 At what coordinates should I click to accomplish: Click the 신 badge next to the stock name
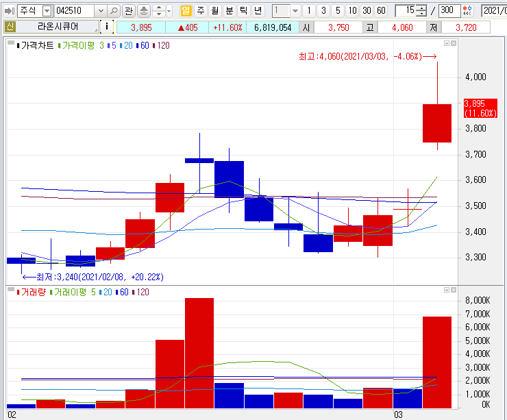click(10, 27)
